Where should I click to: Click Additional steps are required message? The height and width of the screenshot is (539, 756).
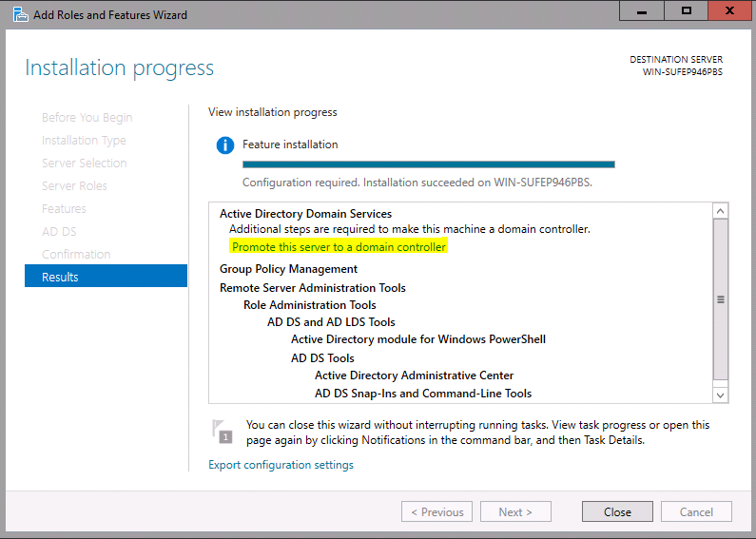pos(409,229)
